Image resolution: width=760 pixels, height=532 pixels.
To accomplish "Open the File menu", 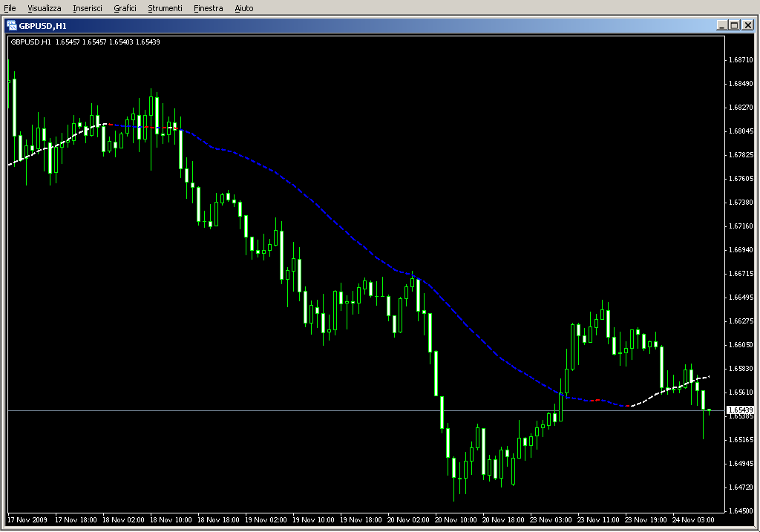I will pos(10,8).
